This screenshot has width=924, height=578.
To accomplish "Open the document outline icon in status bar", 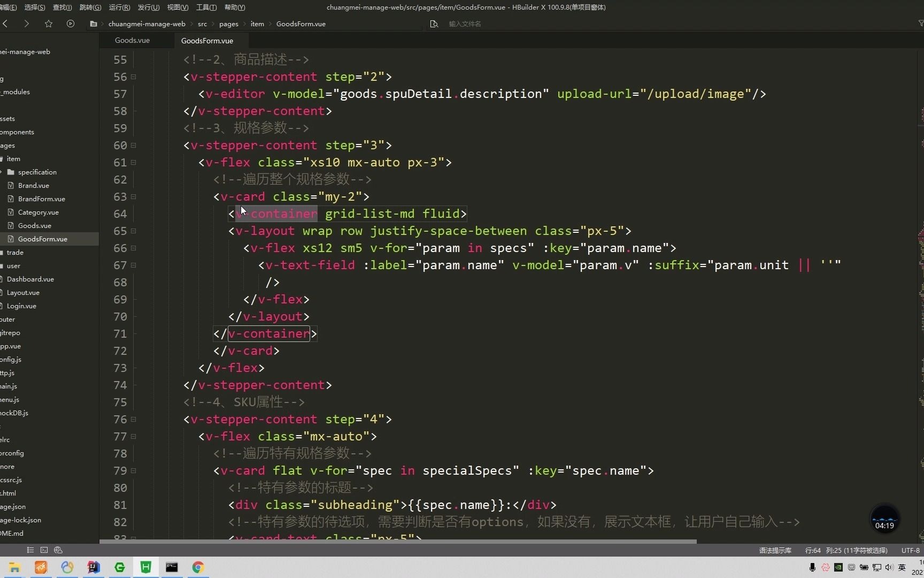I will [30, 550].
